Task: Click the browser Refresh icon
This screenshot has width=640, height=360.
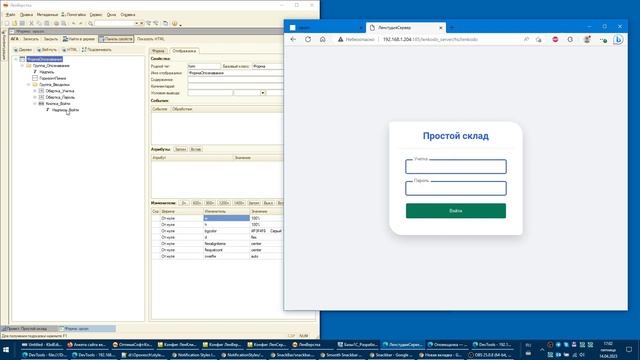Action: coord(308,40)
